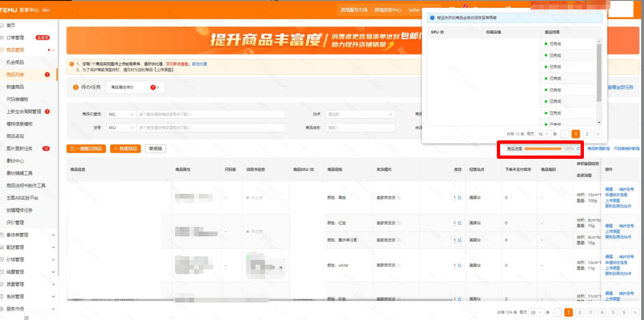Open 图片更新任务 in the sidebar menu
The width and height of the screenshot is (644, 320).
pyautogui.click(x=19, y=149)
